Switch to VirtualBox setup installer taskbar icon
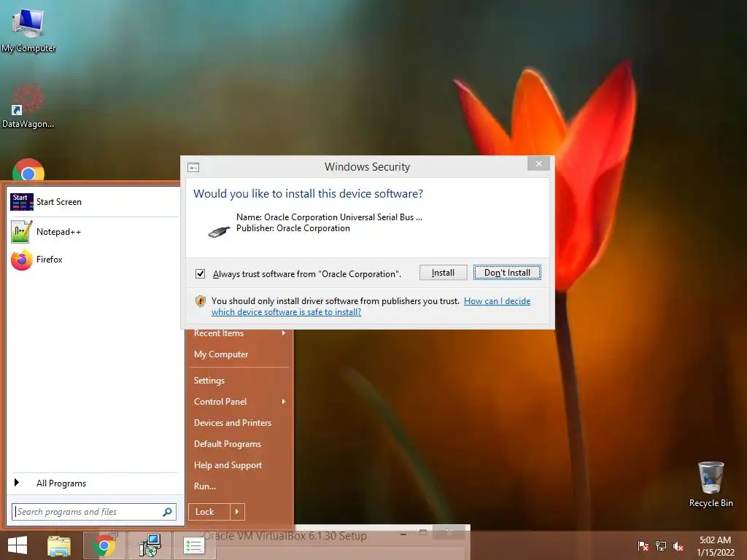 (150, 545)
